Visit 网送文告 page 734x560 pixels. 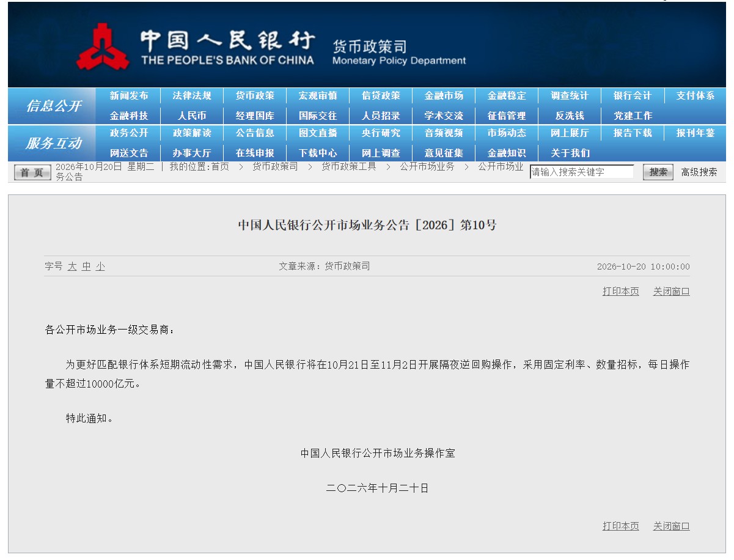(x=129, y=153)
